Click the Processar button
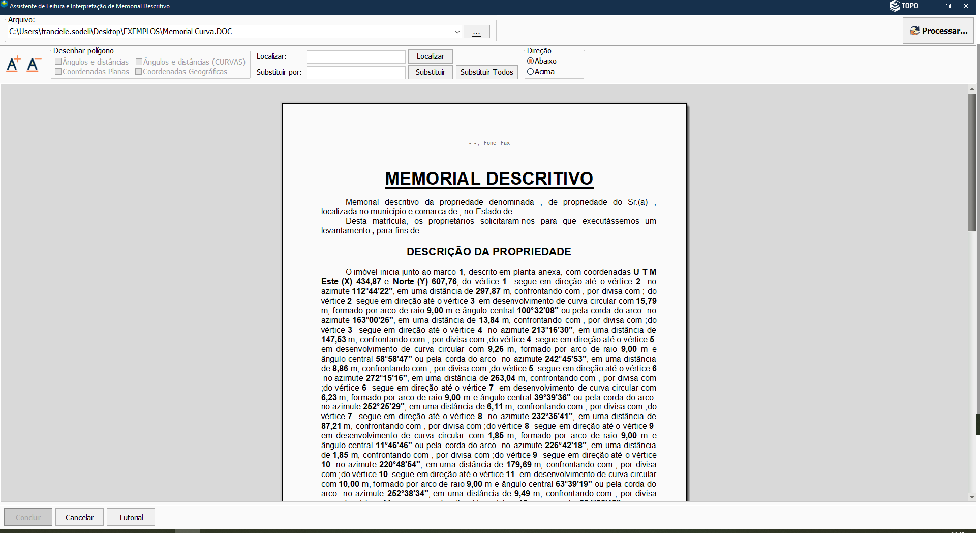The width and height of the screenshot is (980, 533). [x=938, y=31]
